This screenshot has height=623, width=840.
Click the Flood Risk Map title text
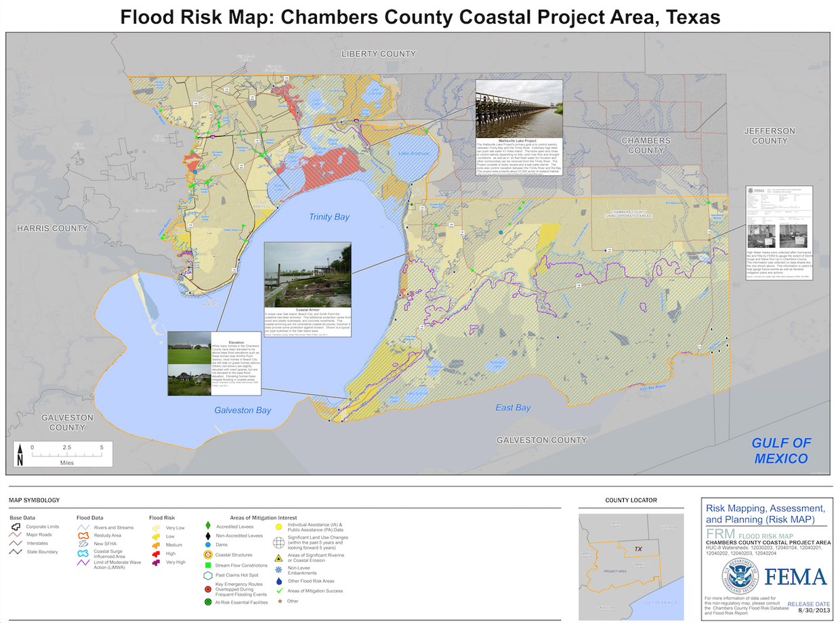420,17
